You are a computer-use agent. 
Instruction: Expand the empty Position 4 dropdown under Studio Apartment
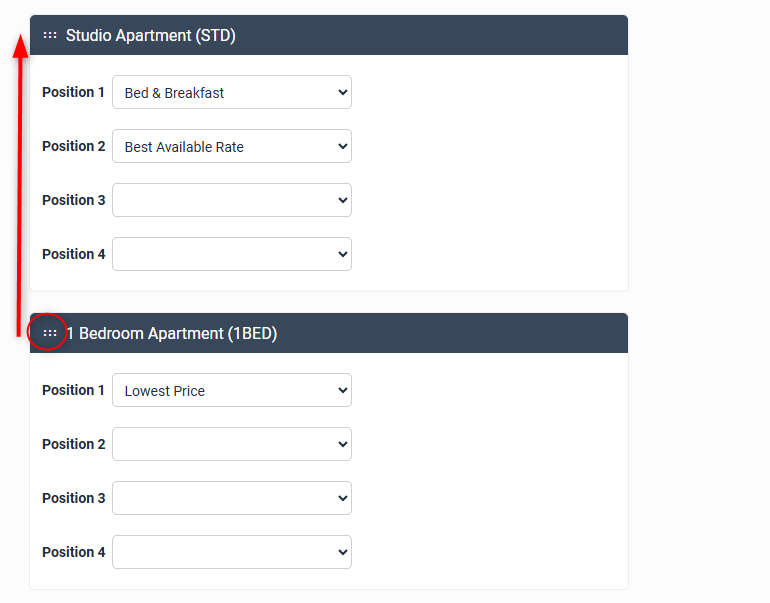[x=232, y=254]
